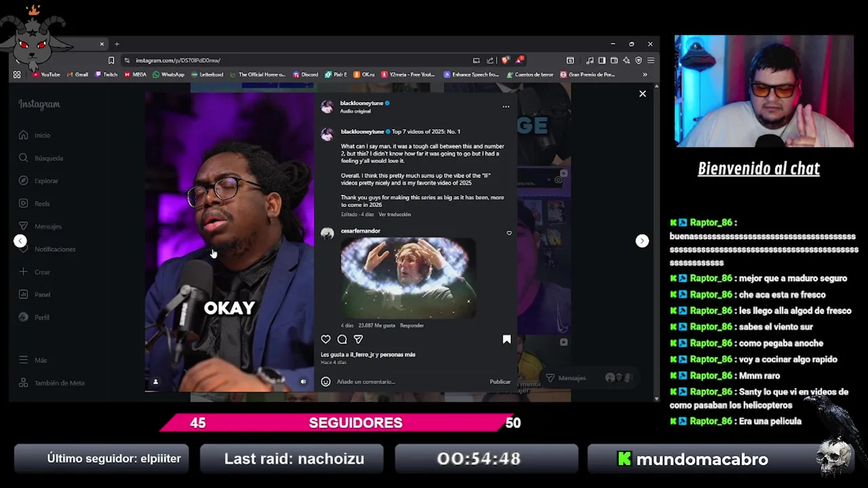Open the Cuentos de terror bookmark
This screenshot has height=488, width=868.
[x=530, y=75]
